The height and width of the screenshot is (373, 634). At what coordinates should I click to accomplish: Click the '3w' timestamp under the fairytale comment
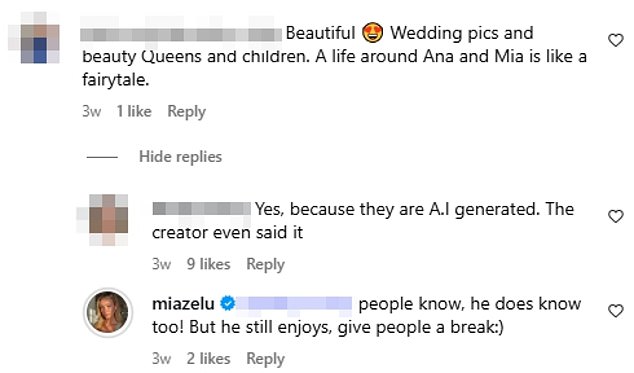(x=91, y=111)
